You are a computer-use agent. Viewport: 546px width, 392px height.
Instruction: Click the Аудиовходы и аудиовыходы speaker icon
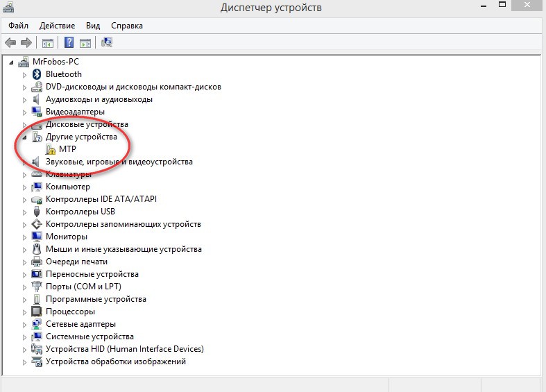36,99
